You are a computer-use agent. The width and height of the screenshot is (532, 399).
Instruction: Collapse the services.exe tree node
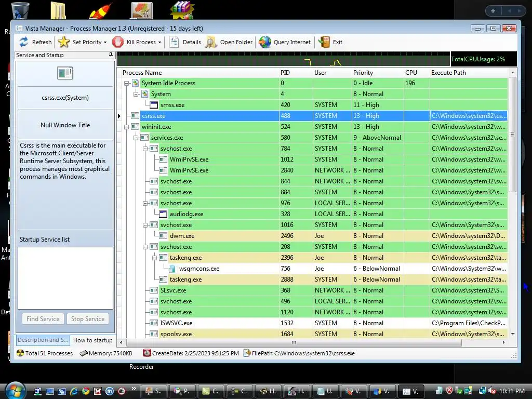pyautogui.click(x=136, y=138)
